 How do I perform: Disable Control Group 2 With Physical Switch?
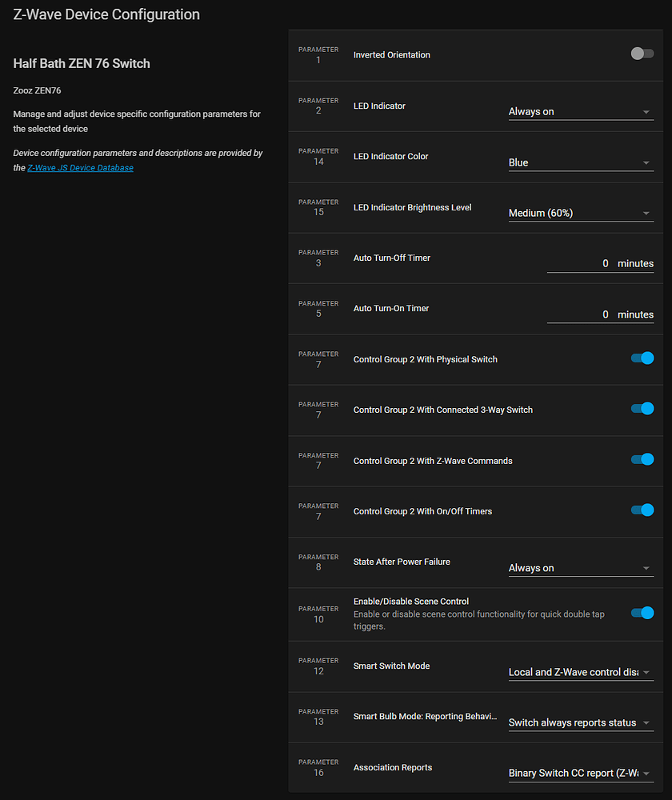point(642,358)
